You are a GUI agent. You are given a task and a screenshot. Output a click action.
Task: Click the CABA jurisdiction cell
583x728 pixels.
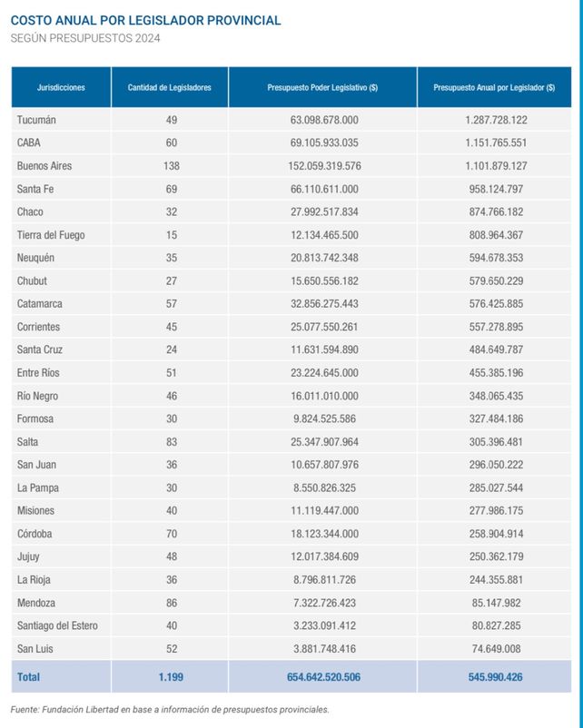(29, 143)
